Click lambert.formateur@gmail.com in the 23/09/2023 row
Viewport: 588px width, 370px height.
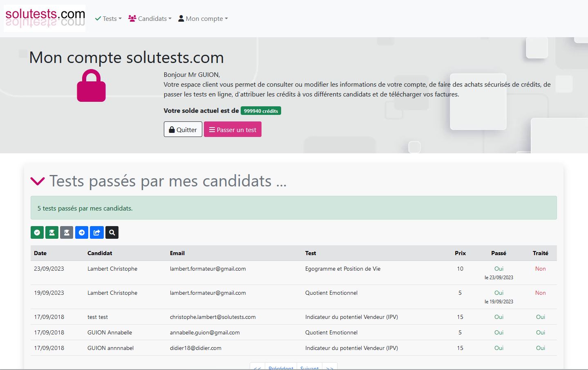[208, 269]
